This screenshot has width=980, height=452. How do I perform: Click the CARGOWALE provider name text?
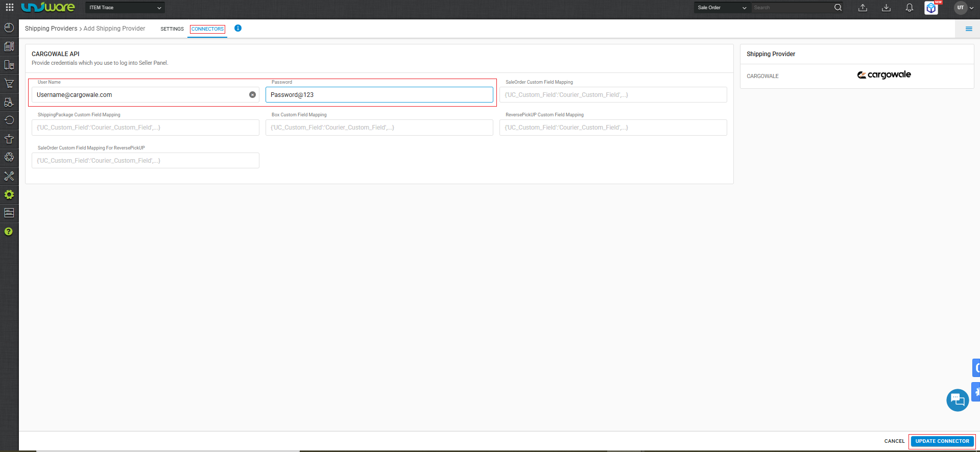pos(763,76)
